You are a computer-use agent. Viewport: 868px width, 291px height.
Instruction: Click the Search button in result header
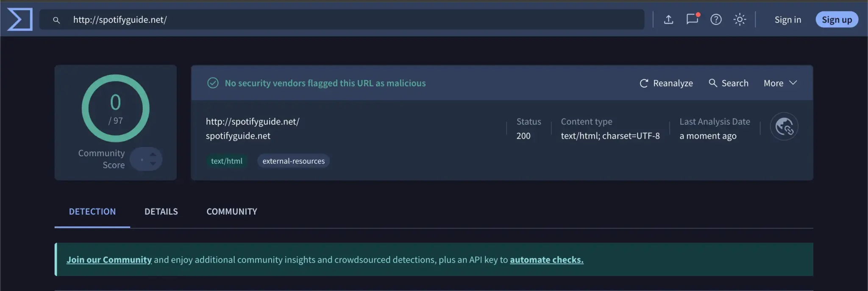pyautogui.click(x=729, y=83)
